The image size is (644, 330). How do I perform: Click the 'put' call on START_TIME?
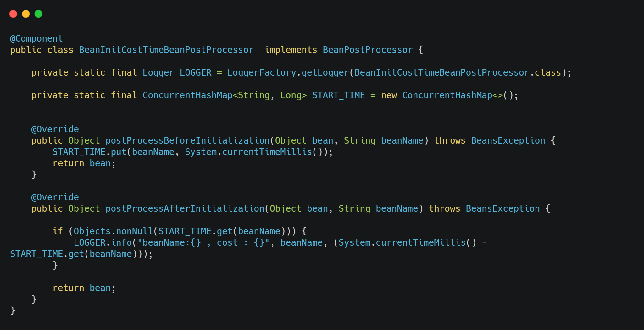pos(119,152)
